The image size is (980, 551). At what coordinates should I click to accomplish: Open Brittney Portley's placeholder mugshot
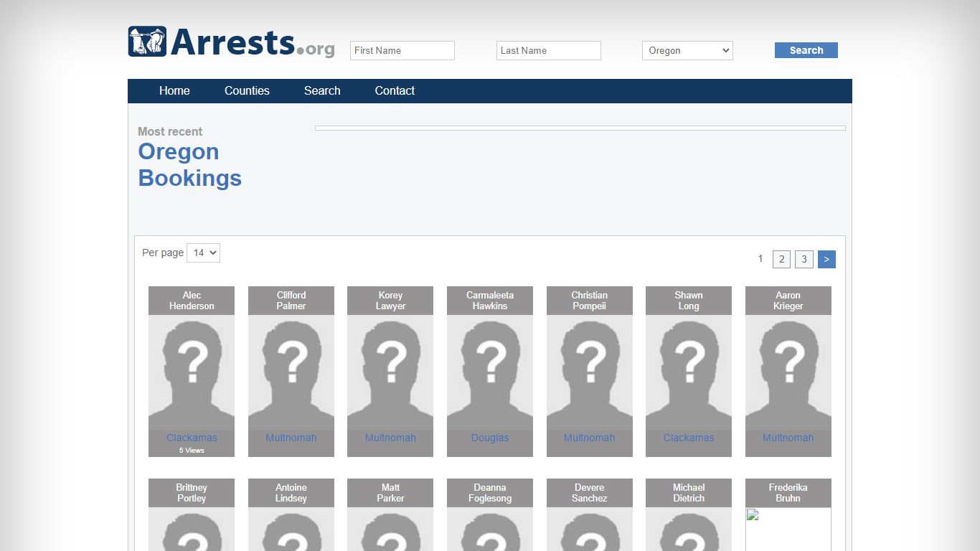click(x=192, y=529)
